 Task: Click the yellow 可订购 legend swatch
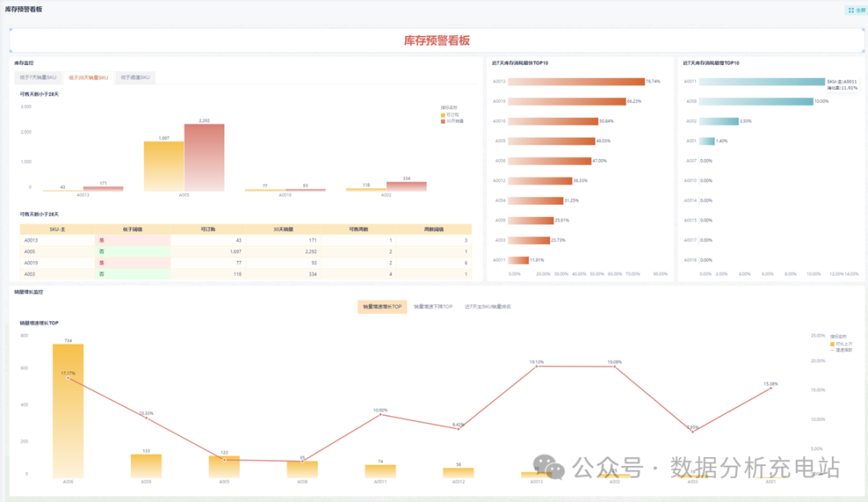pyautogui.click(x=443, y=115)
